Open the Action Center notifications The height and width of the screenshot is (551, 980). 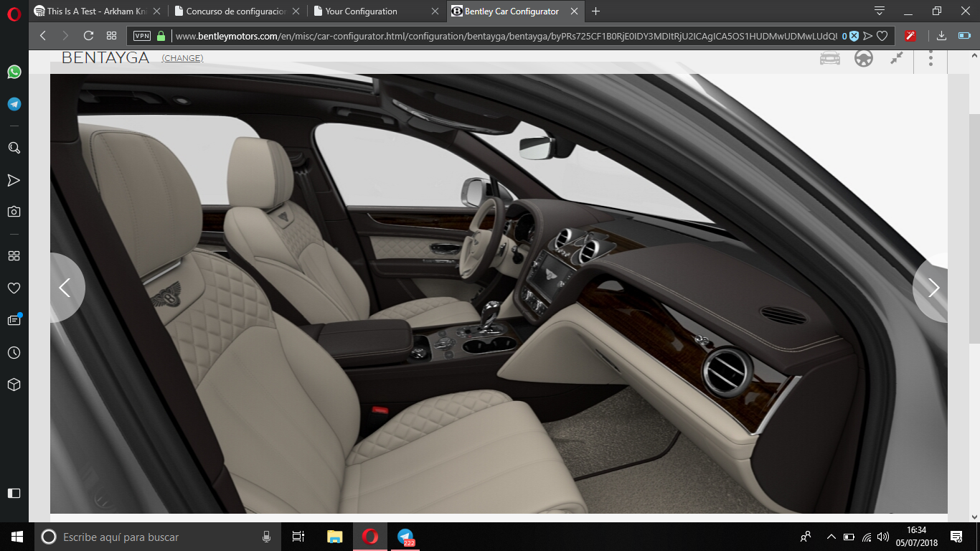click(x=956, y=537)
